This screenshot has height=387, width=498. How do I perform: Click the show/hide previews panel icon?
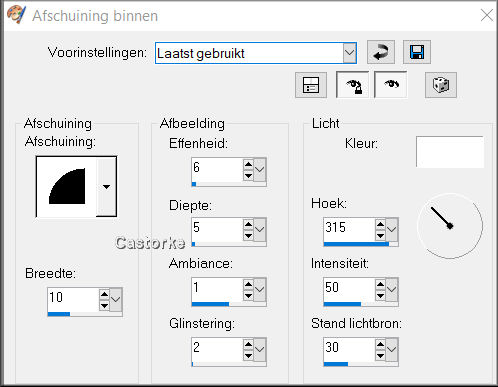(311, 85)
